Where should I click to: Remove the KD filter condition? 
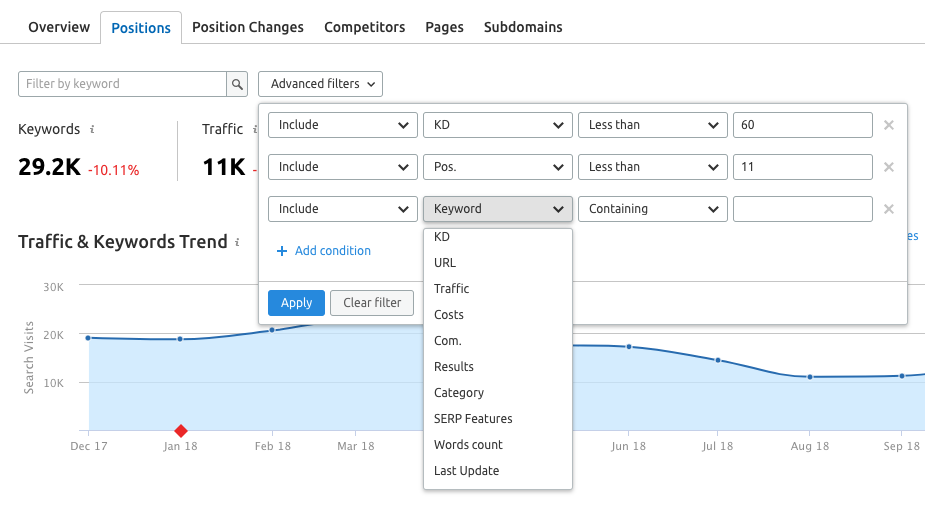888,125
